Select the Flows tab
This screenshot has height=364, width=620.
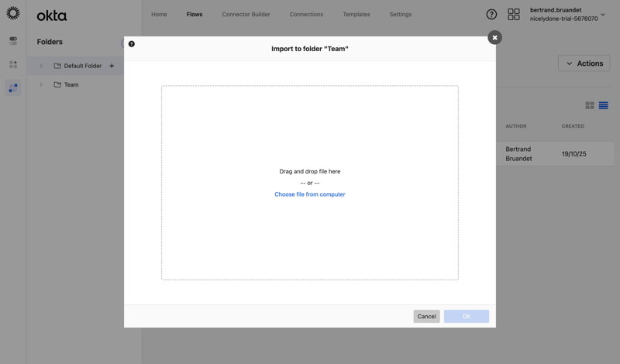click(x=195, y=14)
